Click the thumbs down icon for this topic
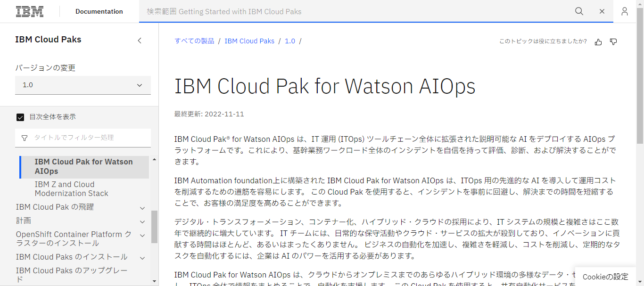This screenshot has width=644, height=286. (x=613, y=42)
